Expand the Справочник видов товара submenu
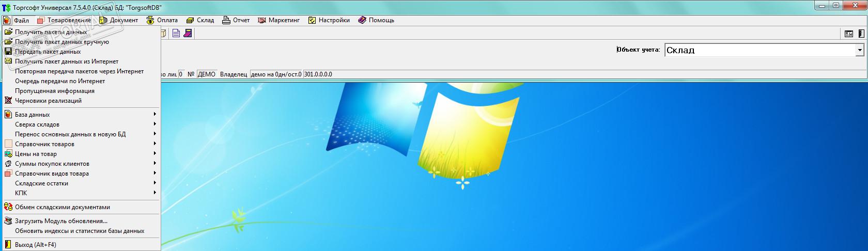The height and width of the screenshot is (251, 868). click(x=81, y=174)
